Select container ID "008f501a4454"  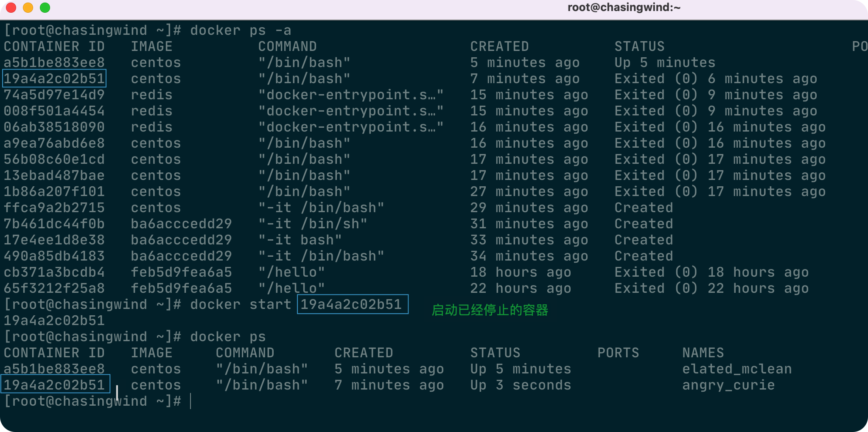point(54,111)
